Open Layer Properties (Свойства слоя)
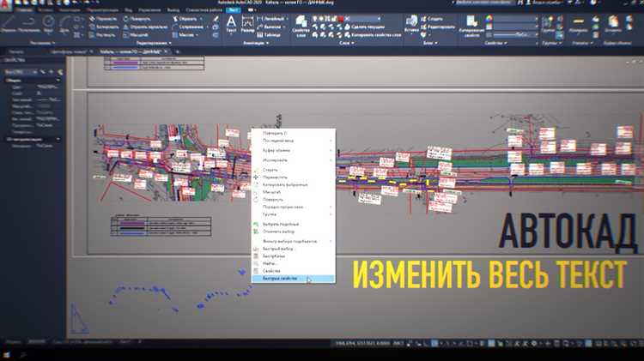 [x=301, y=27]
